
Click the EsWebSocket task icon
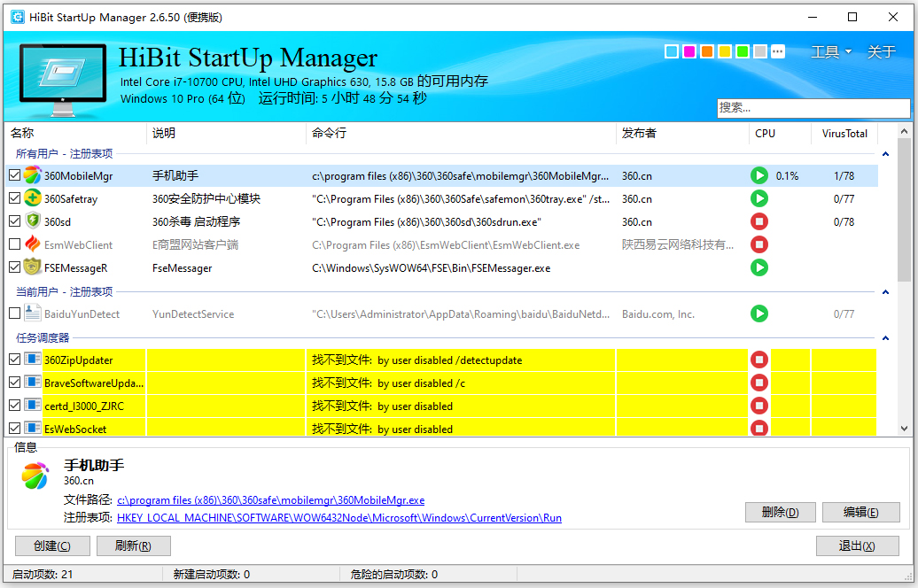pyautogui.click(x=33, y=429)
